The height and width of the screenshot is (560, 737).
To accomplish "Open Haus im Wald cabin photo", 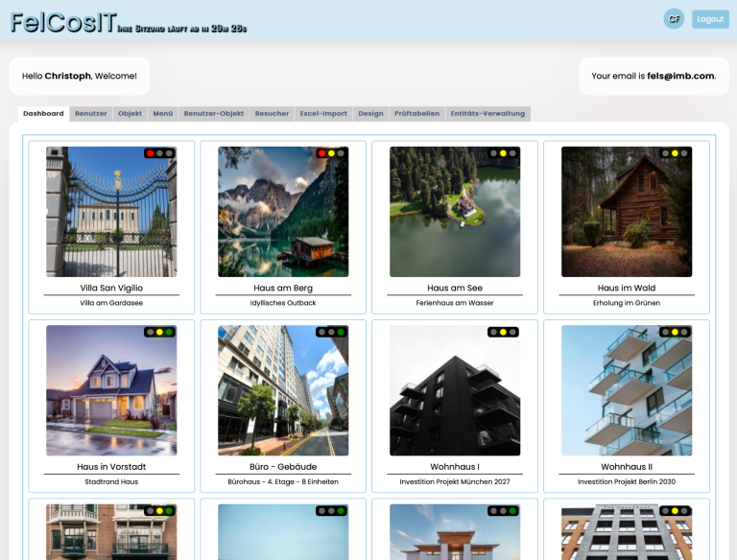I will pos(627,212).
